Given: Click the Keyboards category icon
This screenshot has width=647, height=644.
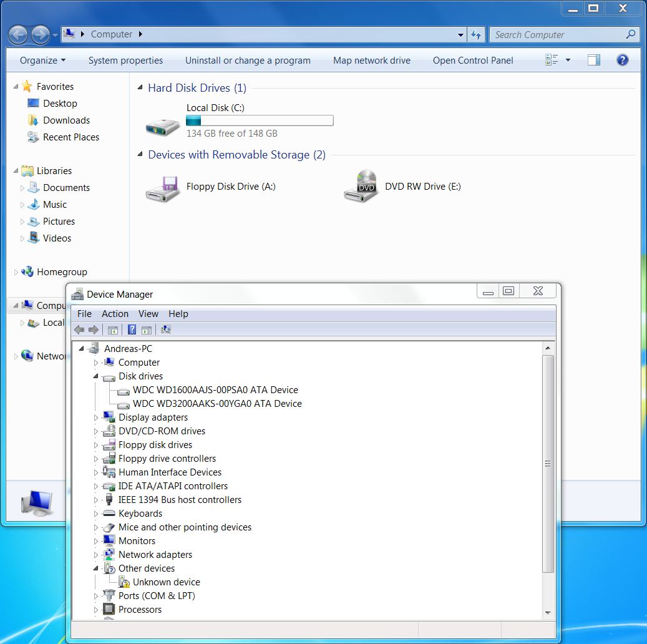Looking at the screenshot, I should 109,513.
